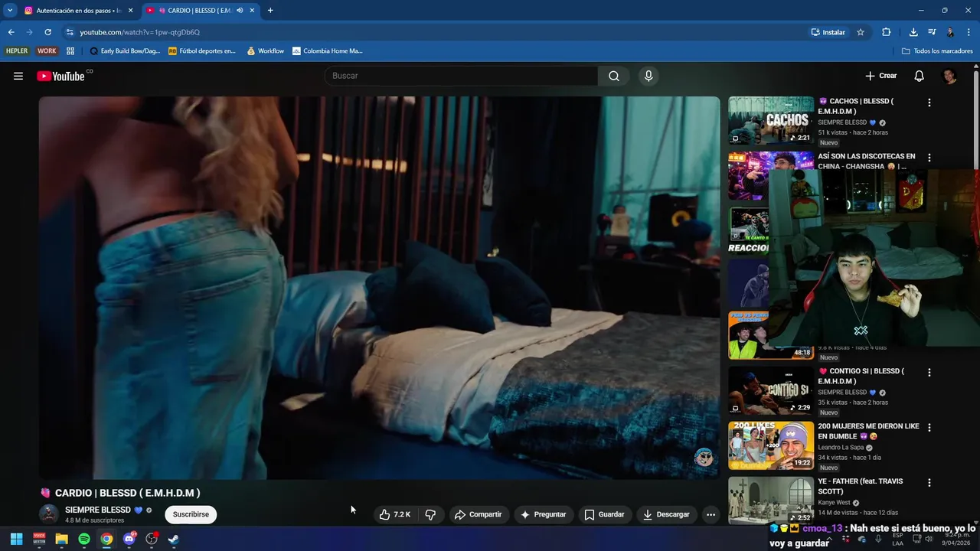The image size is (980, 551).
Task: Open a new browser tab
Action: 270,11
